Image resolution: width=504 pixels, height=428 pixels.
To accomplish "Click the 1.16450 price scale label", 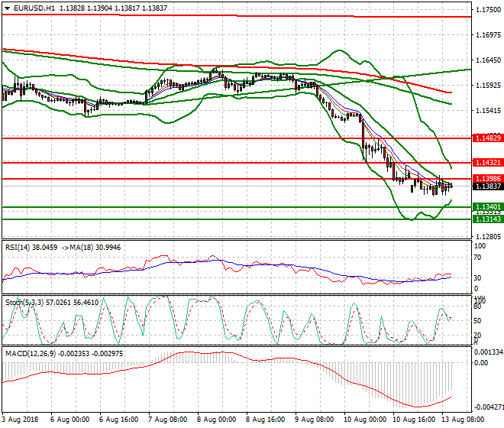I will pyautogui.click(x=486, y=60).
